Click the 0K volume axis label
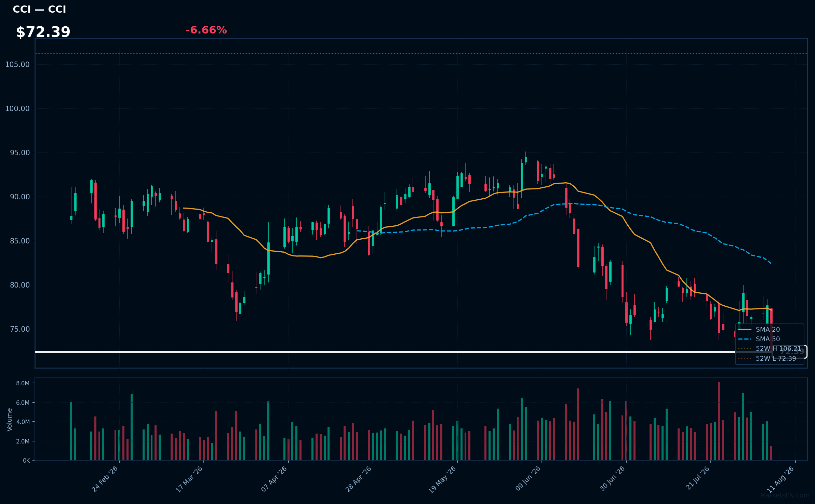The width and height of the screenshot is (815, 504). pos(26,461)
